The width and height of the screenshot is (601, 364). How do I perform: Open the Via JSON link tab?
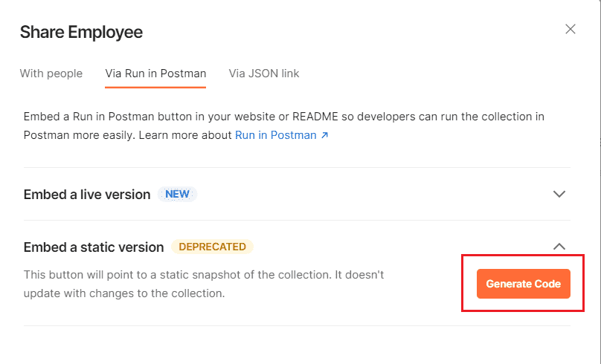point(264,74)
